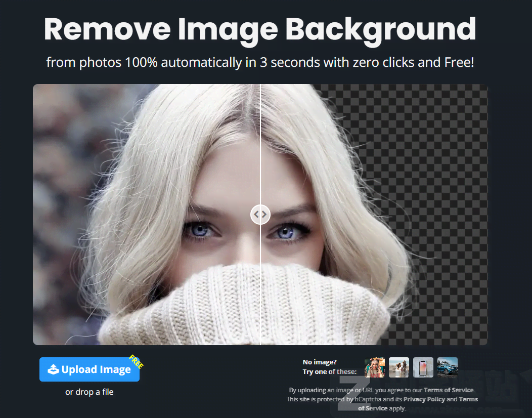Click the before/after slider arrows handle
Screen dimensions: 532x418
260,215
